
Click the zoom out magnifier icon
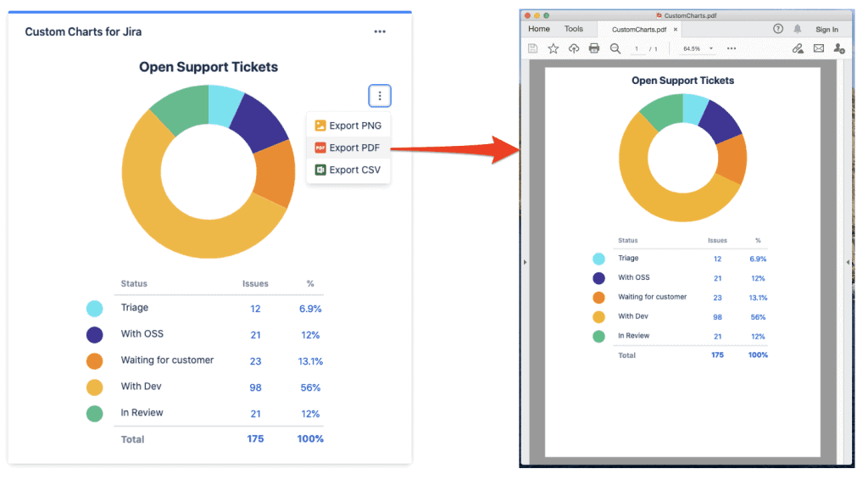coord(615,48)
